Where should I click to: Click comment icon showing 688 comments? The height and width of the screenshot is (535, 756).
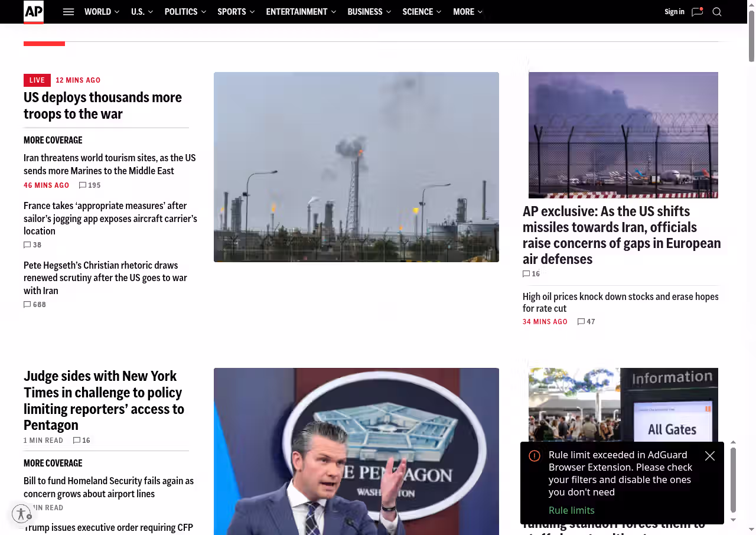(x=27, y=305)
